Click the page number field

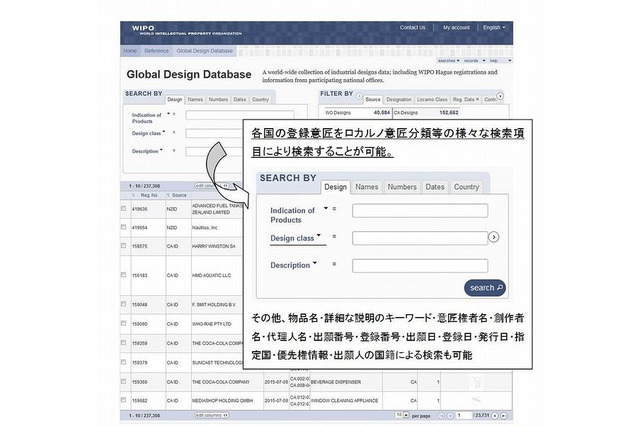tap(464, 415)
